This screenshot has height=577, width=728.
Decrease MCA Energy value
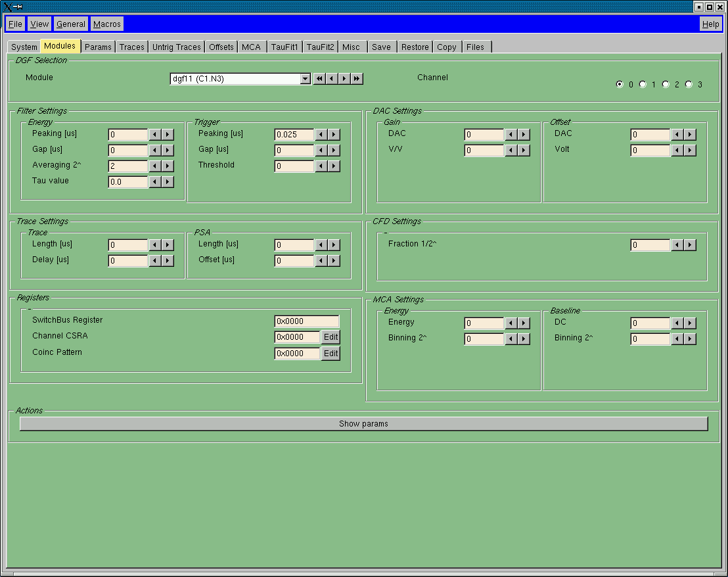click(x=511, y=323)
